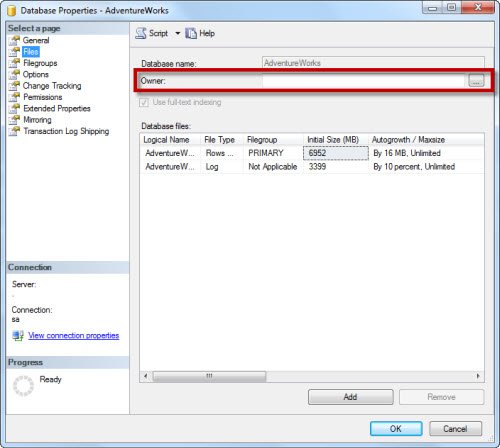Select the 6952 initial size cell

point(336,153)
